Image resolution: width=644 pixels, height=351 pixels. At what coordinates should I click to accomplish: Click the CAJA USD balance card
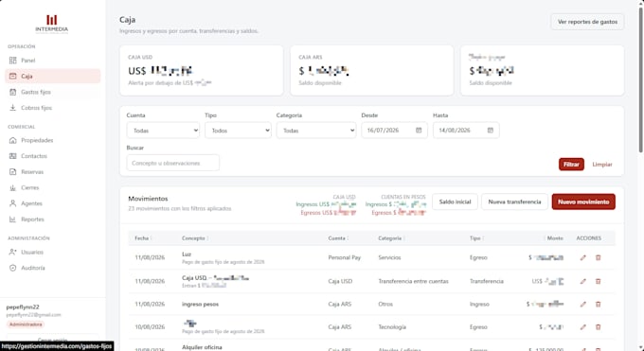click(x=201, y=71)
